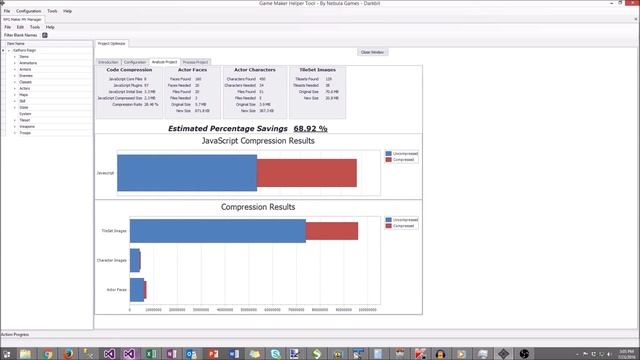Open OBS Studio from the taskbar

524,354
